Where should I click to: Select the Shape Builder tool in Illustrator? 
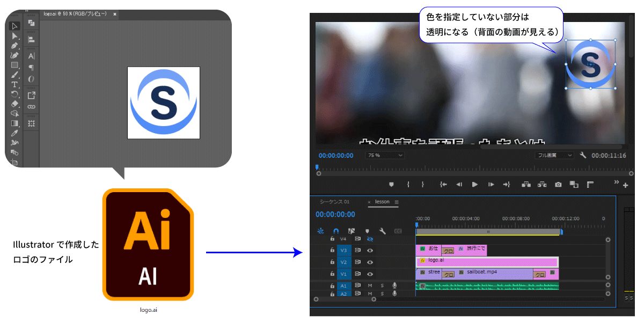click(14, 114)
